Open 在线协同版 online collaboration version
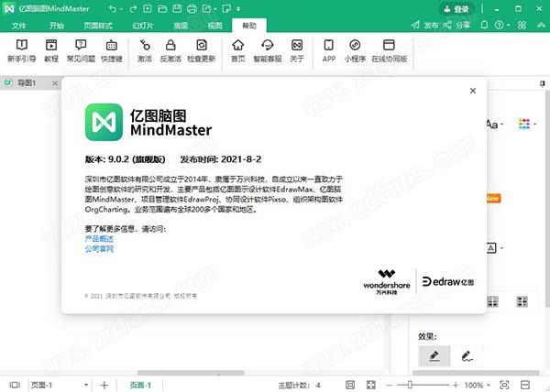The width and height of the screenshot is (550, 392). 389,50
